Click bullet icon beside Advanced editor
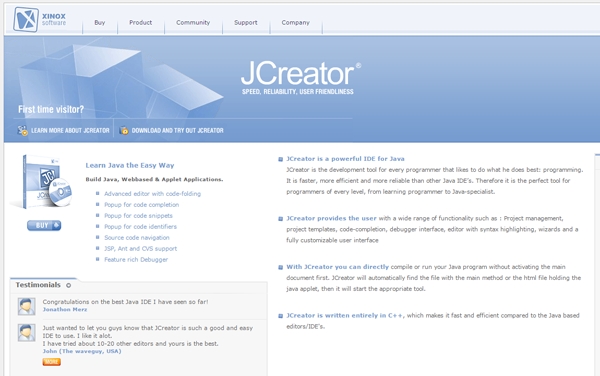The height and width of the screenshot is (376, 600). coord(98,194)
